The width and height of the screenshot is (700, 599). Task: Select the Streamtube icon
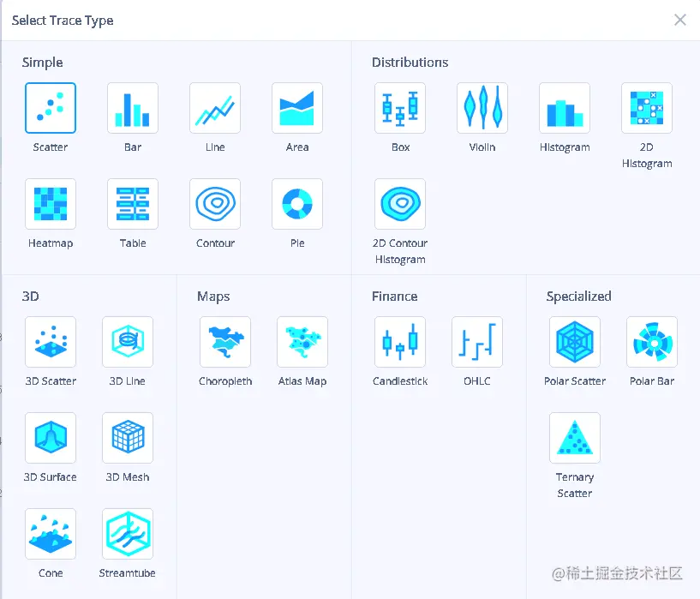point(127,534)
